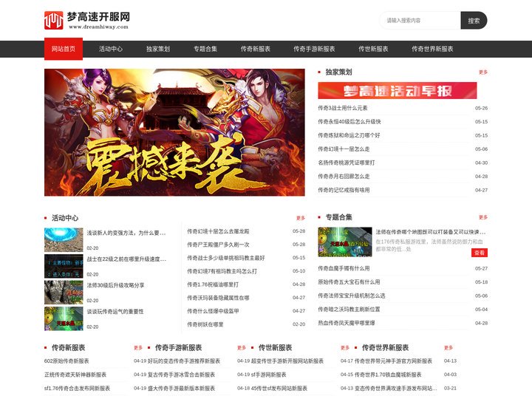Open article 传奇幻境7有祖玛教主吗怎么打
Viewport: 532px width, 399px height.
[222, 271]
